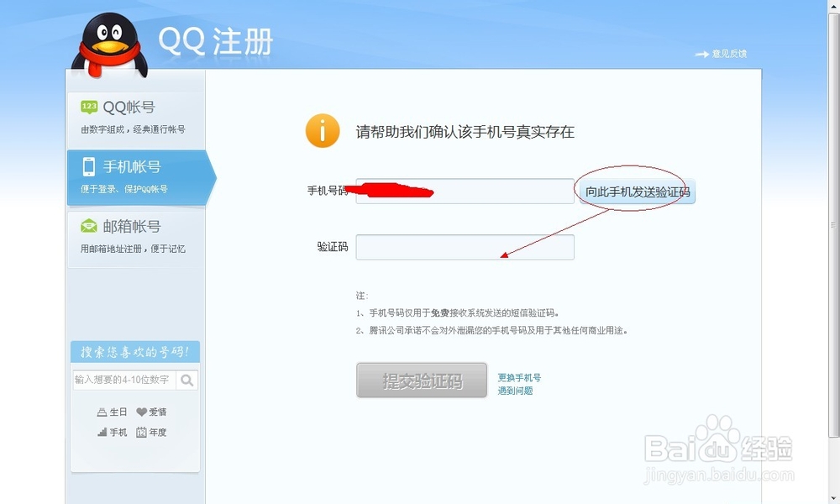Click the calendar icon beside 年度

click(141, 433)
